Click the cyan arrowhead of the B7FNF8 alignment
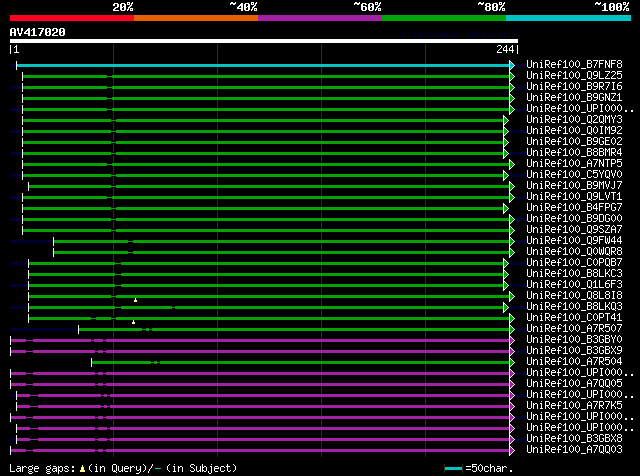This screenshot has height=476, width=640. [512, 65]
